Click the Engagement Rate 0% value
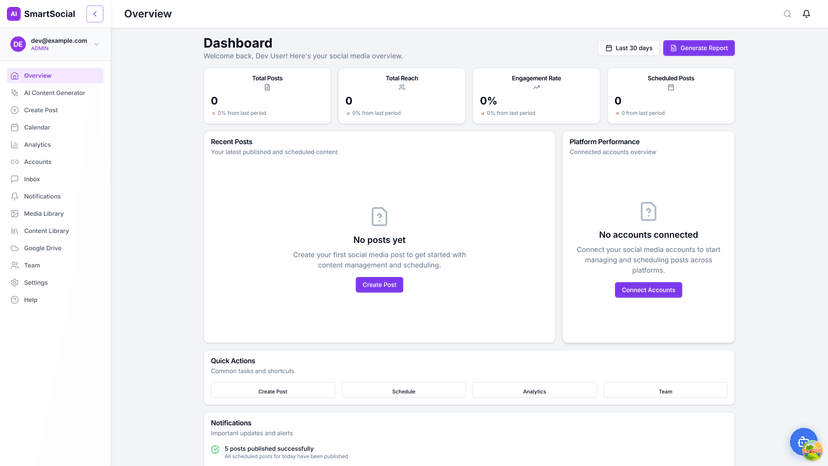828x466 pixels. click(x=488, y=101)
